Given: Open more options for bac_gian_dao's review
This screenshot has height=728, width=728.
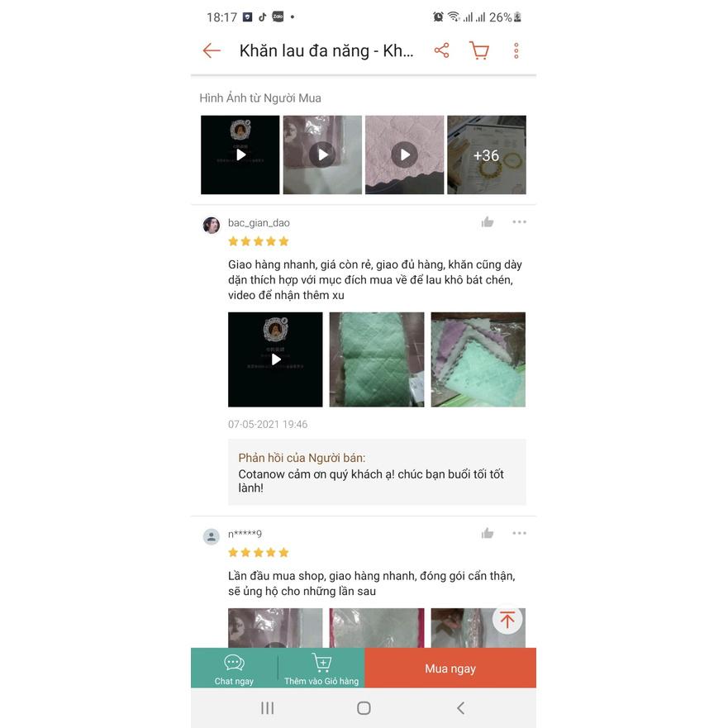Looking at the screenshot, I should (520, 222).
